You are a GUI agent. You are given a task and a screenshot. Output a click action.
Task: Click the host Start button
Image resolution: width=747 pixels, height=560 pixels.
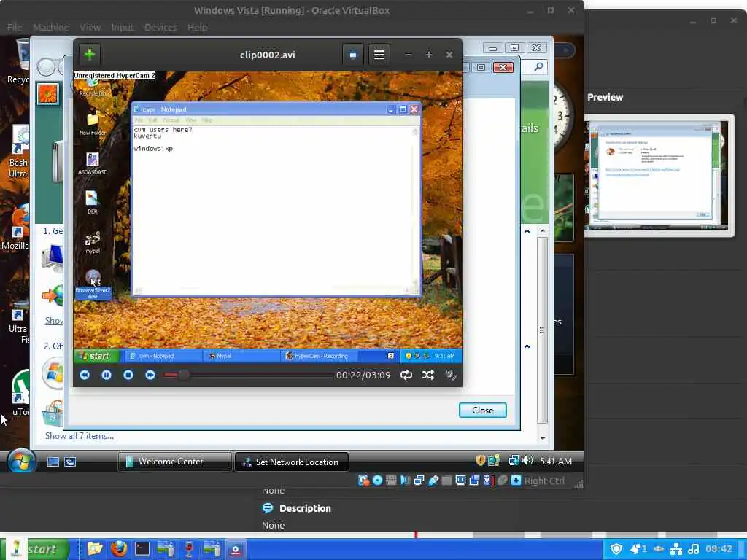click(35, 549)
